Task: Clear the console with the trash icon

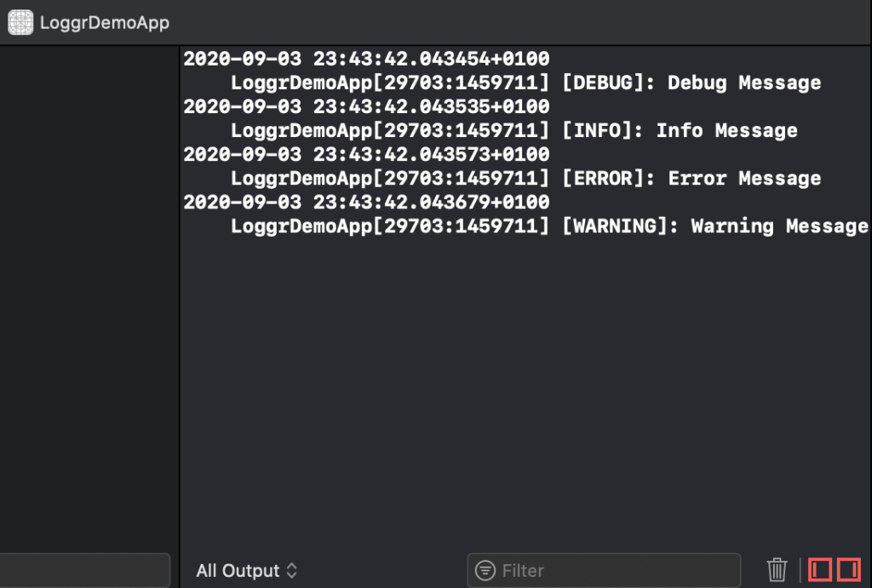Action: point(777,569)
